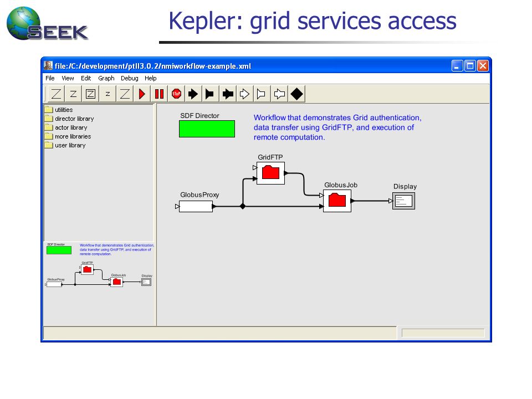Maximize the nmiworkflow-example.xml window
This screenshot has height=399, width=532.
470,65
